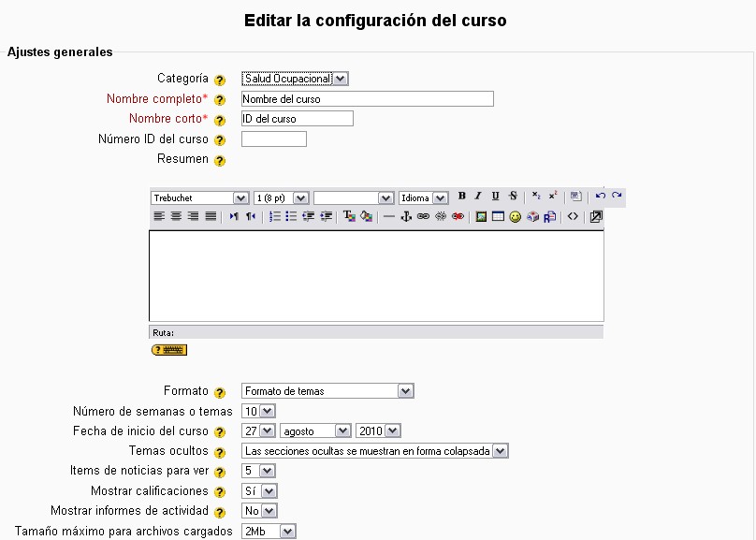Expand the Formato de temas dropdown
This screenshot has height=540, width=756.
pyautogui.click(x=327, y=391)
